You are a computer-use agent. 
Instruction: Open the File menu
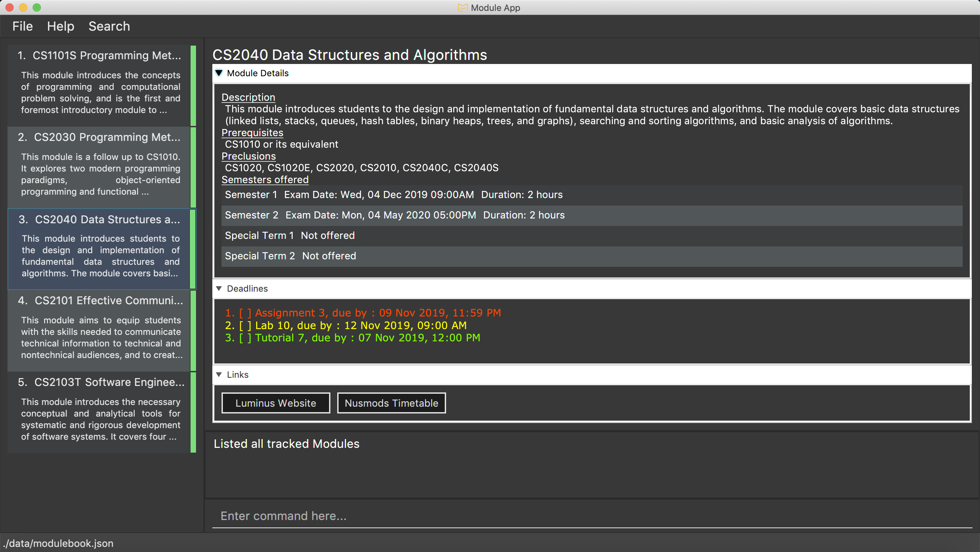22,26
